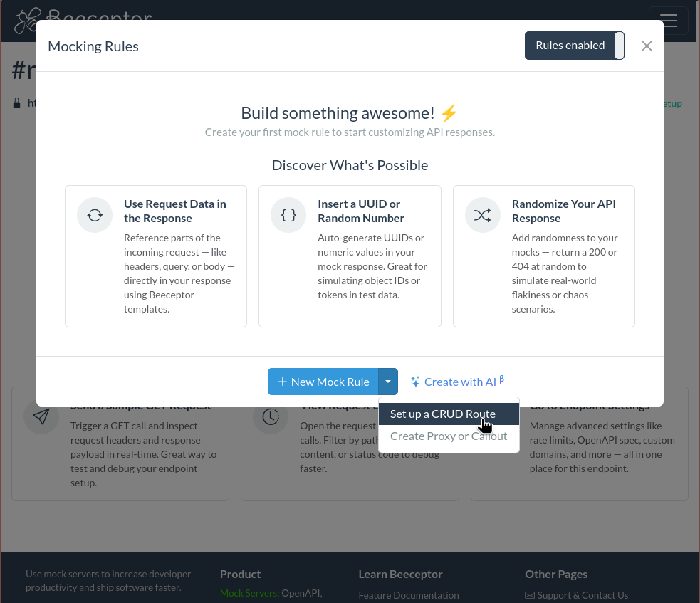Screen dimensions: 700x603
Task: Open the Create with AI link
Action: point(460,382)
